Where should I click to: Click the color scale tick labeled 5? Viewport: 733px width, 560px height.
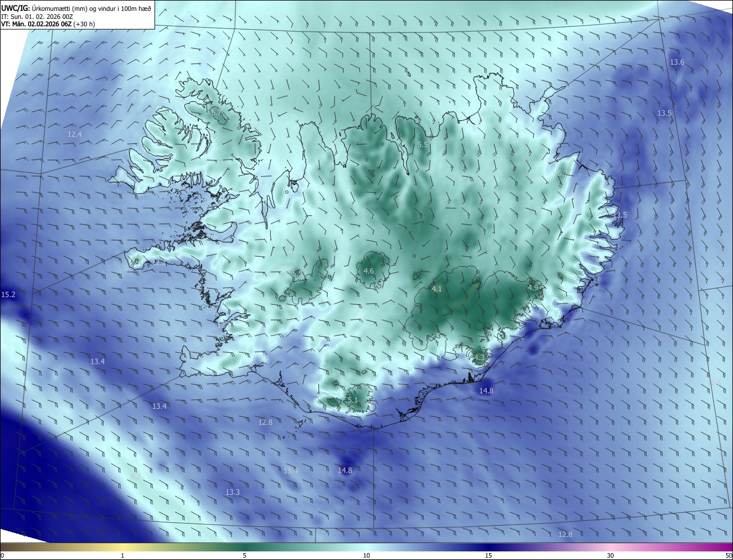click(x=245, y=555)
